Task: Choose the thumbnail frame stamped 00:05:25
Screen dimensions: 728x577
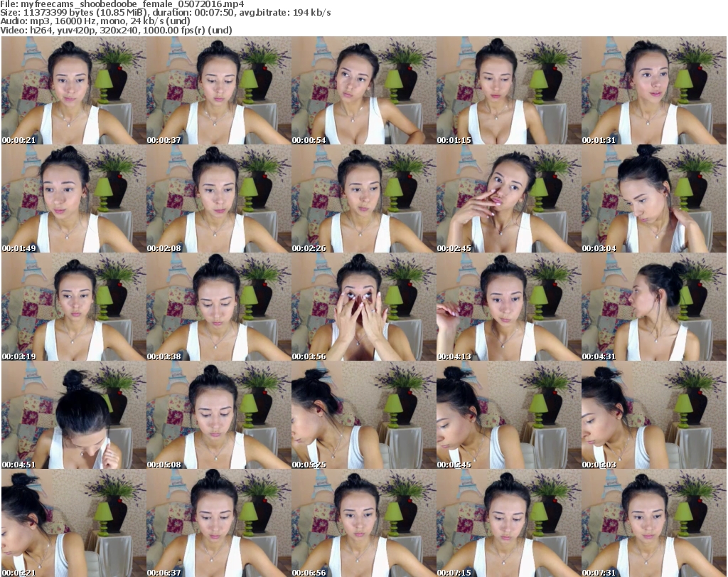Action: (363, 415)
